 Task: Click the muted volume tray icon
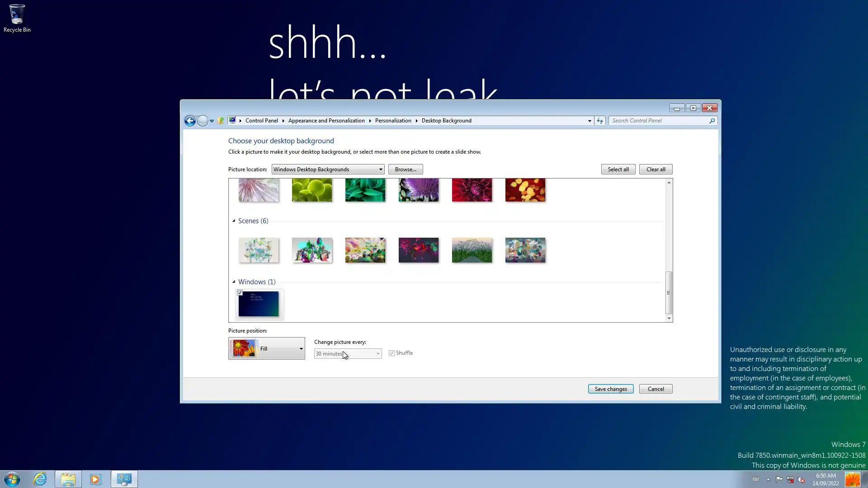pyautogui.click(x=801, y=479)
